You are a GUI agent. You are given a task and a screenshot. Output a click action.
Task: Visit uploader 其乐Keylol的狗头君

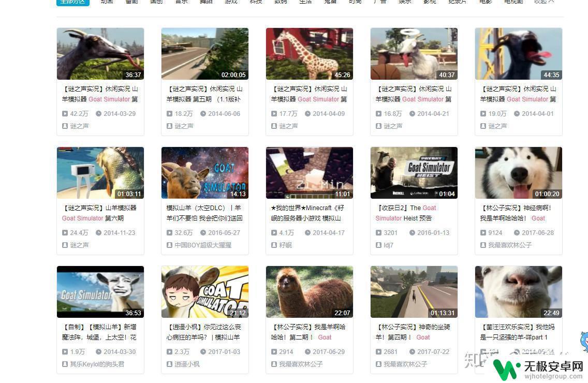tap(97, 364)
